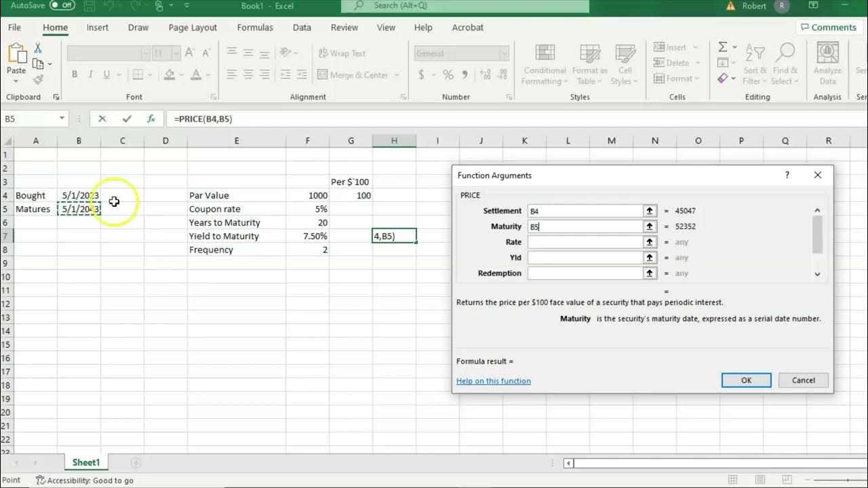Click the Settlement input field
The width and height of the screenshot is (868, 488).
[585, 211]
